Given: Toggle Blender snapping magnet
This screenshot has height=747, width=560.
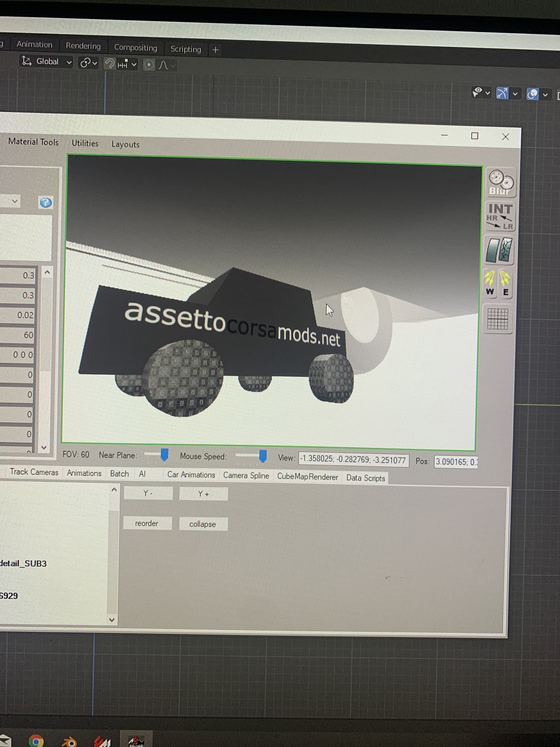Looking at the screenshot, I should [x=109, y=64].
